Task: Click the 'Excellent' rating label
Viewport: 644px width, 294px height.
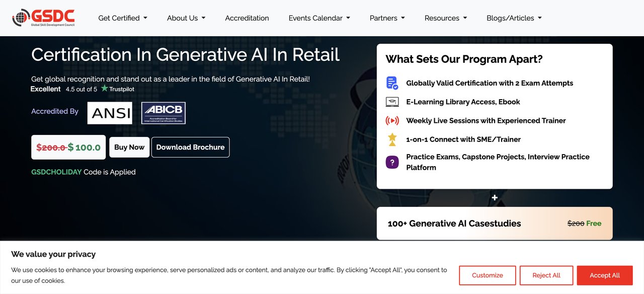Action: click(46, 89)
